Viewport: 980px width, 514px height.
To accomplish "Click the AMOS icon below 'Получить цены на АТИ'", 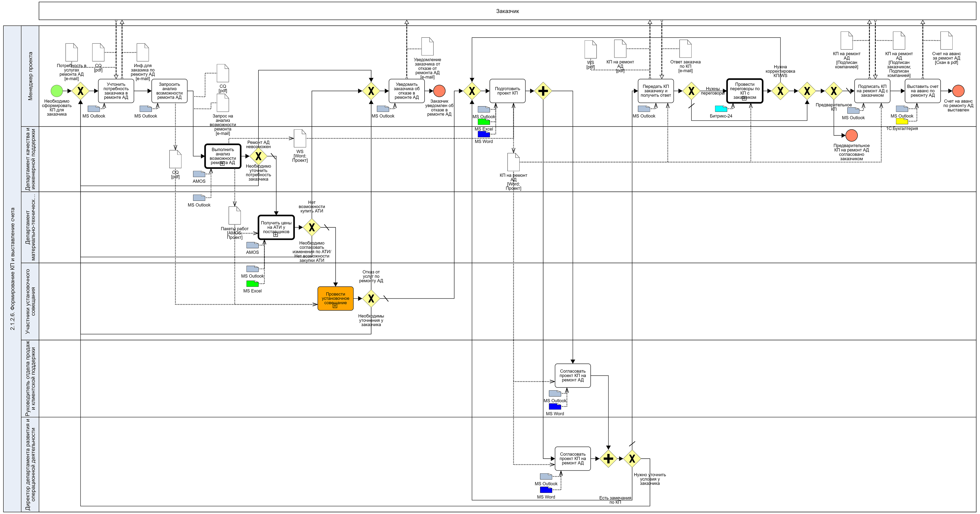I will click(x=252, y=245).
